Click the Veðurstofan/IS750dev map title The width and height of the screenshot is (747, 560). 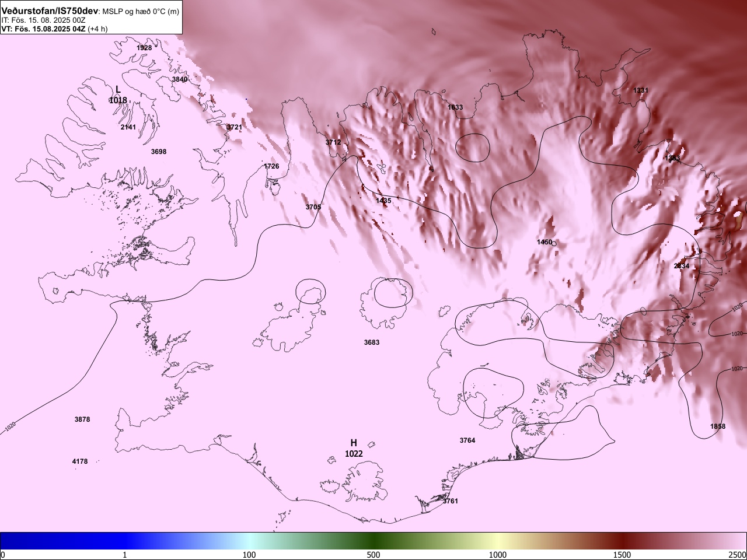(50, 11)
